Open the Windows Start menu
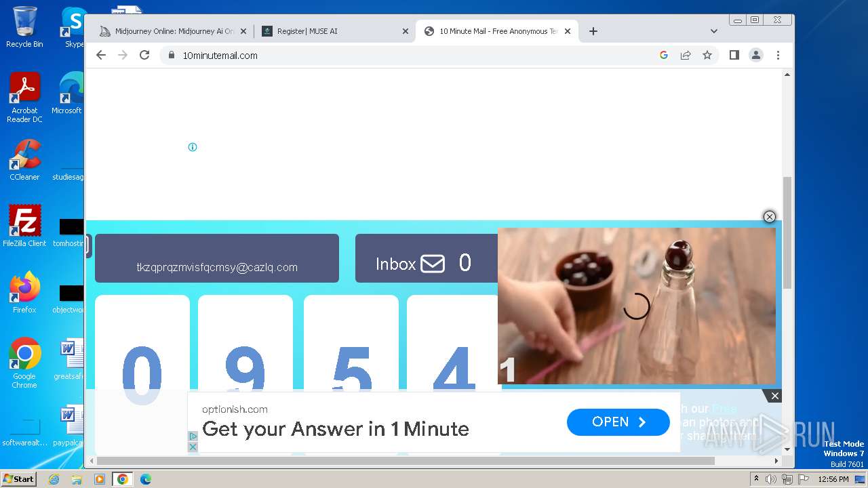868x488 pixels. (x=18, y=479)
